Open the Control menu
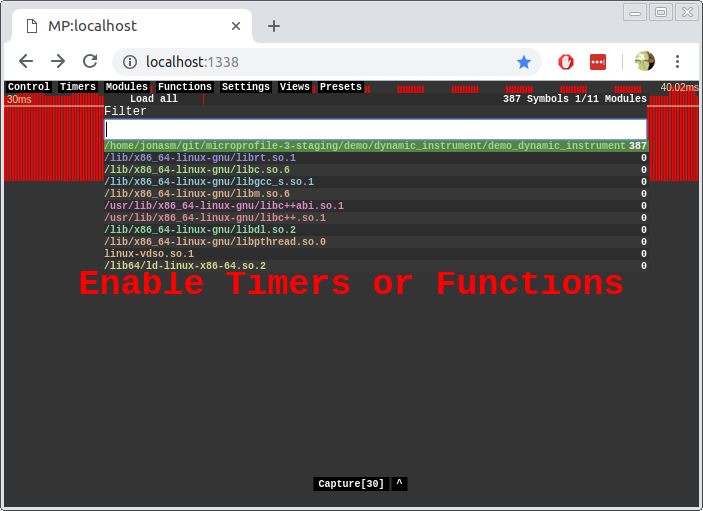The width and height of the screenshot is (703, 511). coord(29,87)
